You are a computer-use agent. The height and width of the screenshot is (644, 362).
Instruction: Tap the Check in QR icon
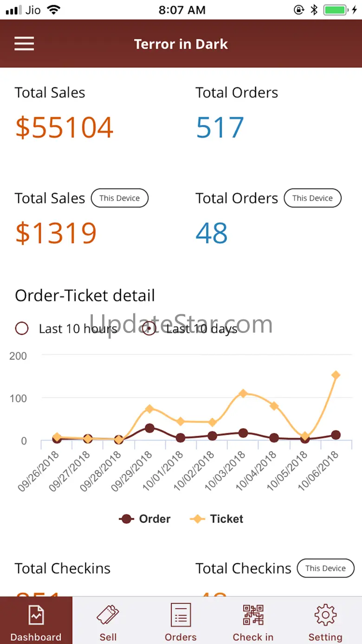(x=253, y=615)
